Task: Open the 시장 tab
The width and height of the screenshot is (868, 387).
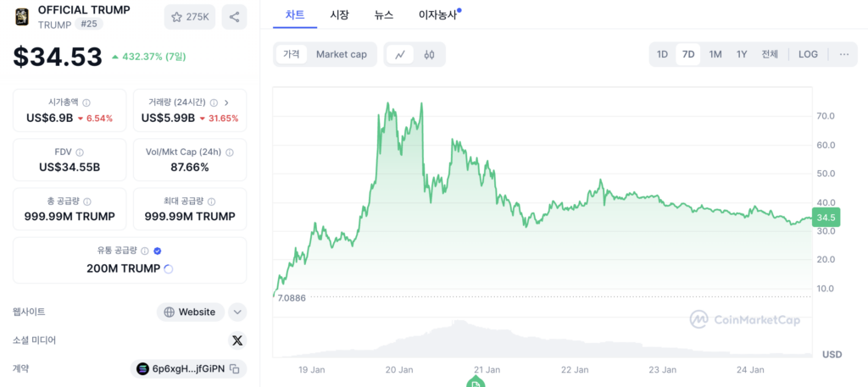Action: [x=339, y=14]
